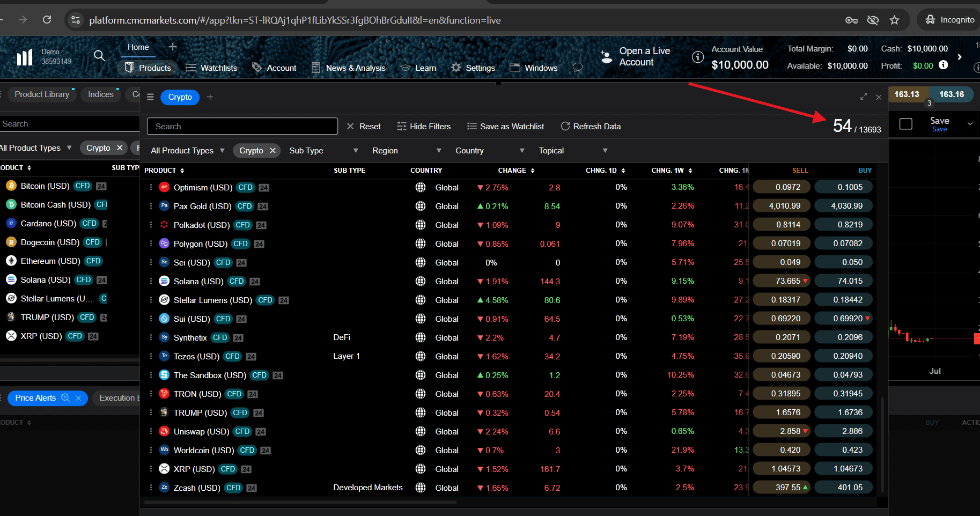This screenshot has height=516, width=980.
Task: Open row options for Optimism (USD)
Action: (151, 187)
